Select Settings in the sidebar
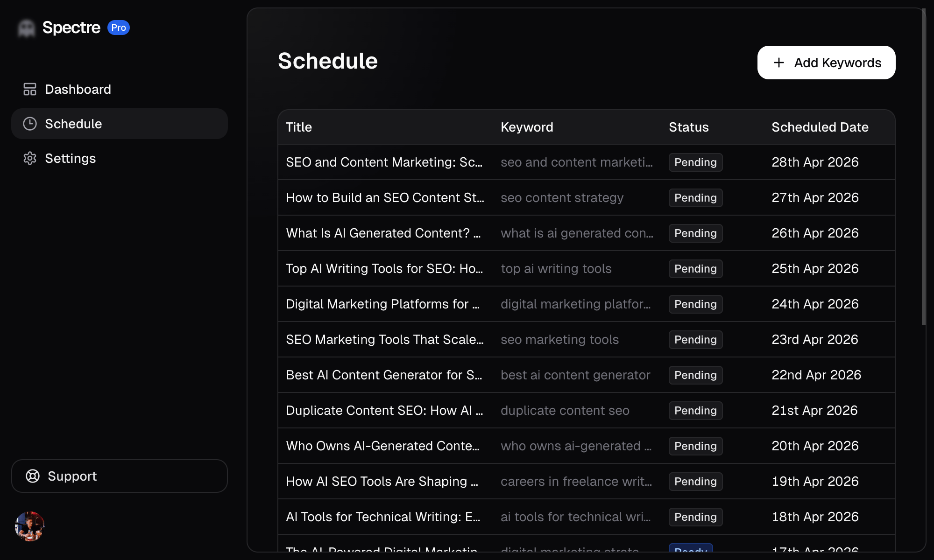Viewport: 934px width, 560px height. point(71,158)
